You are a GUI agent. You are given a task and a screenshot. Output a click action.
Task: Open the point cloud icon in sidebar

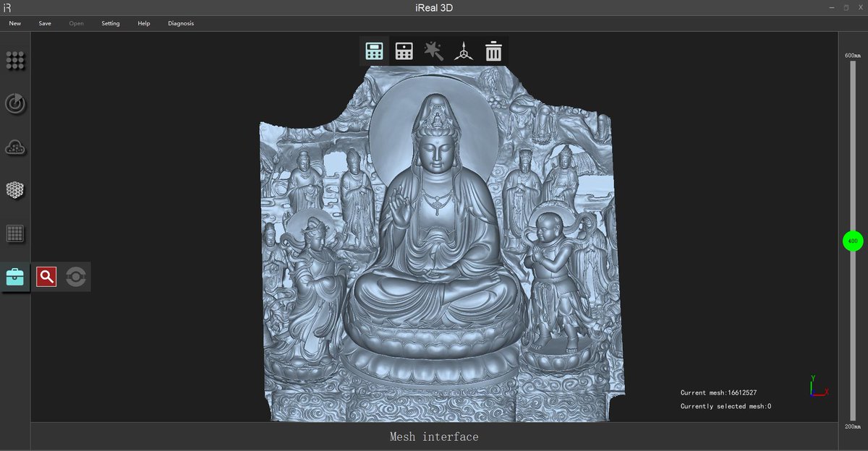click(15, 147)
